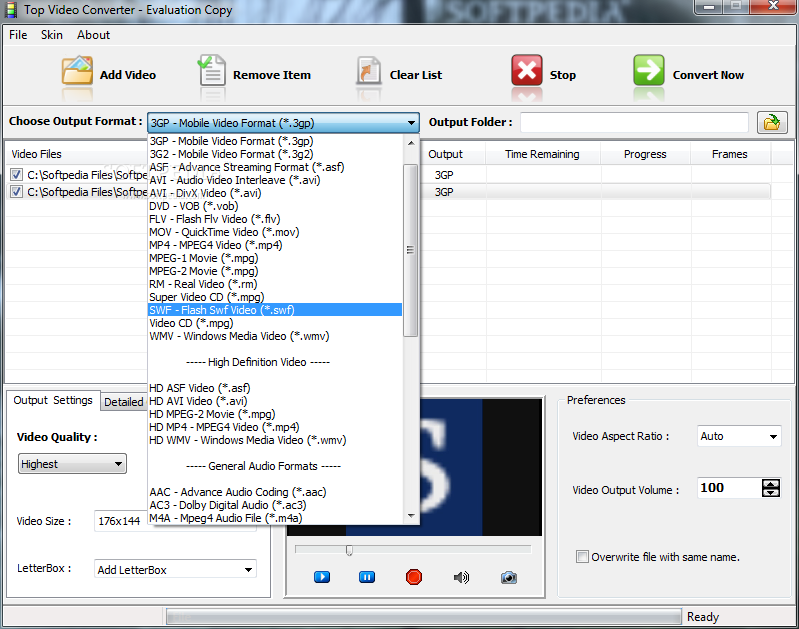
Task: Choose AC3 - Dolby Digital Audio
Action: 275,505
